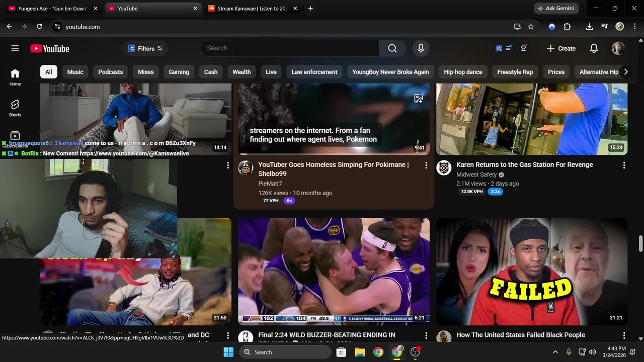Show hidden system tray icons

tap(555, 352)
